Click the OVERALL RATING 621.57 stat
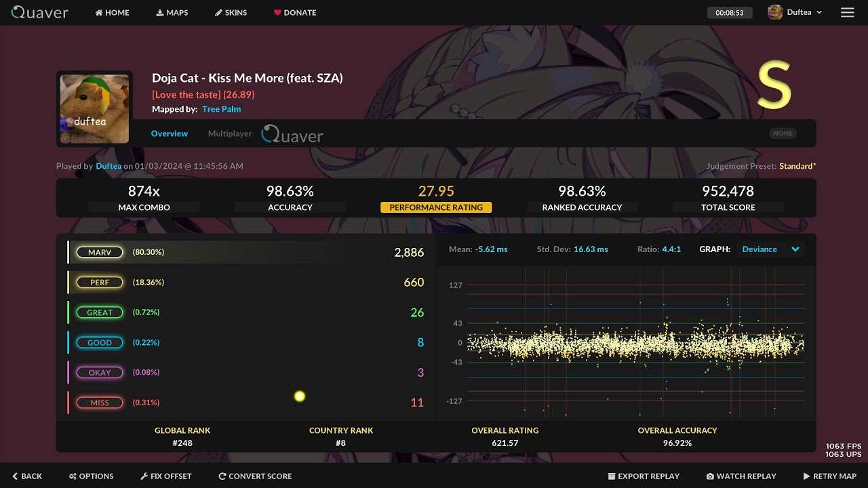The height and width of the screenshot is (488, 868). pos(505,436)
